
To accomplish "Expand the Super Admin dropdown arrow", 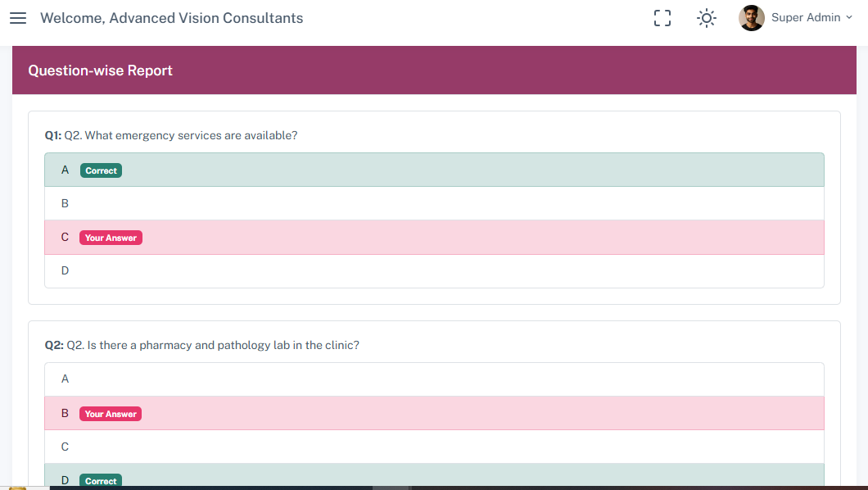I will [849, 17].
